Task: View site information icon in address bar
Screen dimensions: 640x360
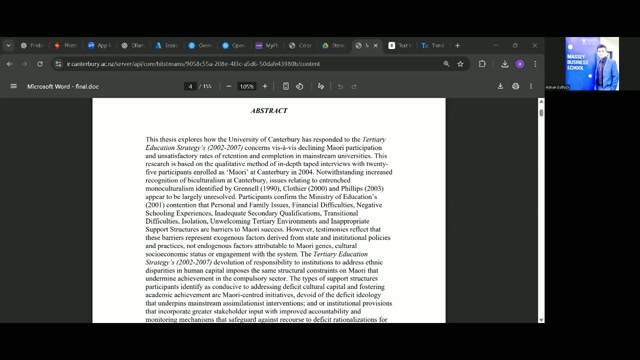Action: click(58, 64)
